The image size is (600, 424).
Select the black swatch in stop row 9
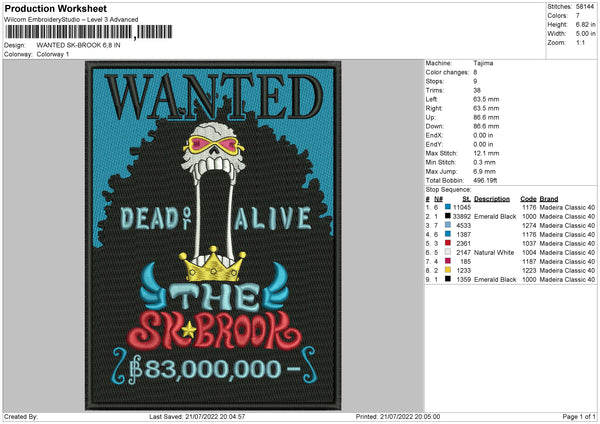[448, 279]
